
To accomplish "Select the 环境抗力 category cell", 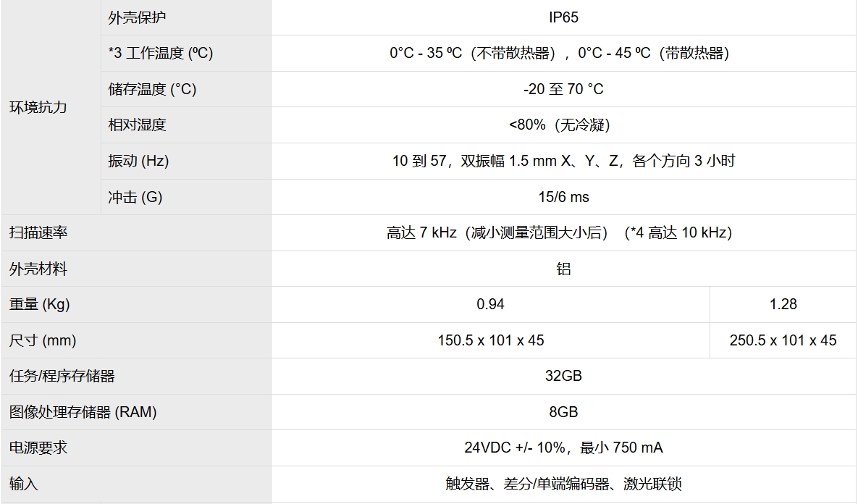I will pyautogui.click(x=38, y=107).
